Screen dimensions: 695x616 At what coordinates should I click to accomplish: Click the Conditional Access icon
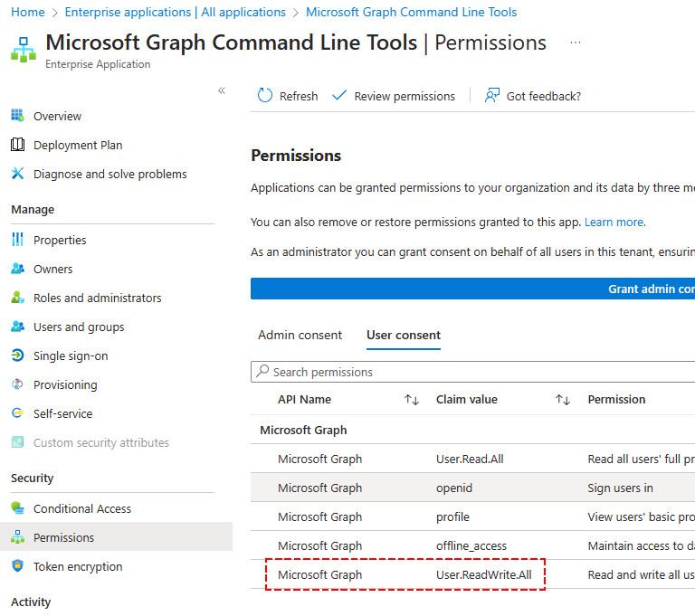pos(17,507)
